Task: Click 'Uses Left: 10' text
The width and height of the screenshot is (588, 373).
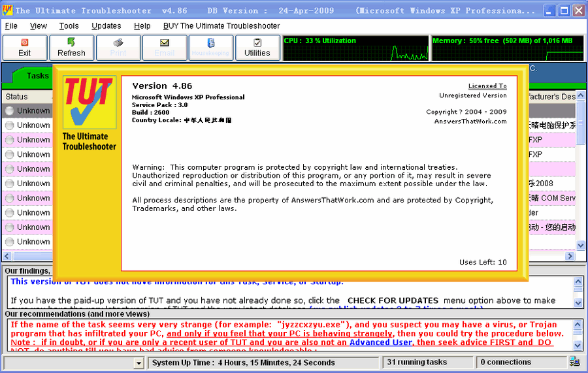Action: click(x=483, y=262)
